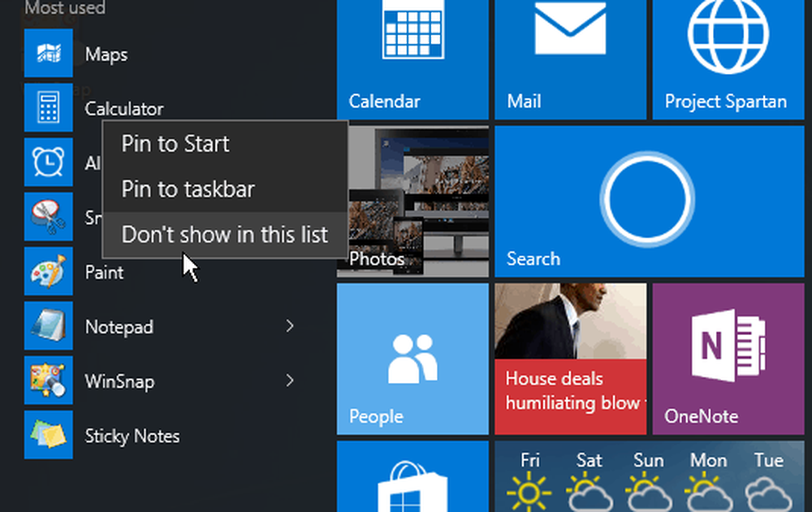The width and height of the screenshot is (812, 512).
Task: Click Tue in the weather forecast
Action: click(768, 460)
